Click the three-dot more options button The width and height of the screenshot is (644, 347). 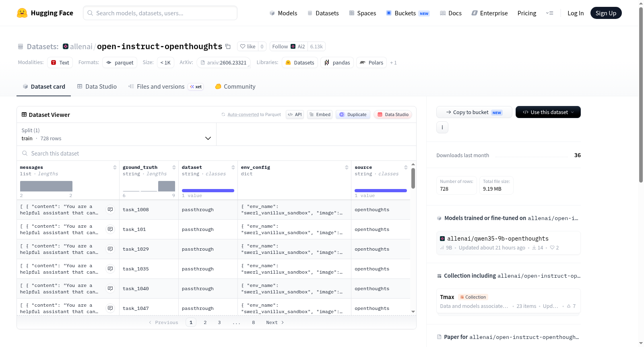(442, 127)
